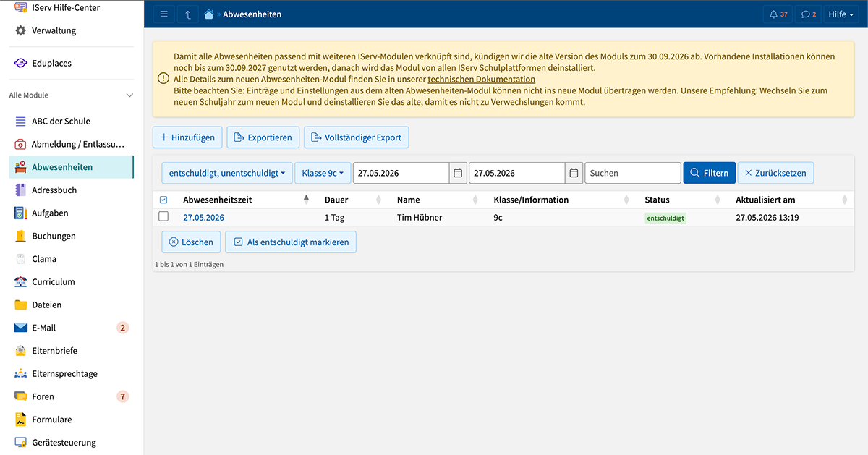Open the Dateien folder icon
Screen dimensions: 868x455
click(x=20, y=305)
